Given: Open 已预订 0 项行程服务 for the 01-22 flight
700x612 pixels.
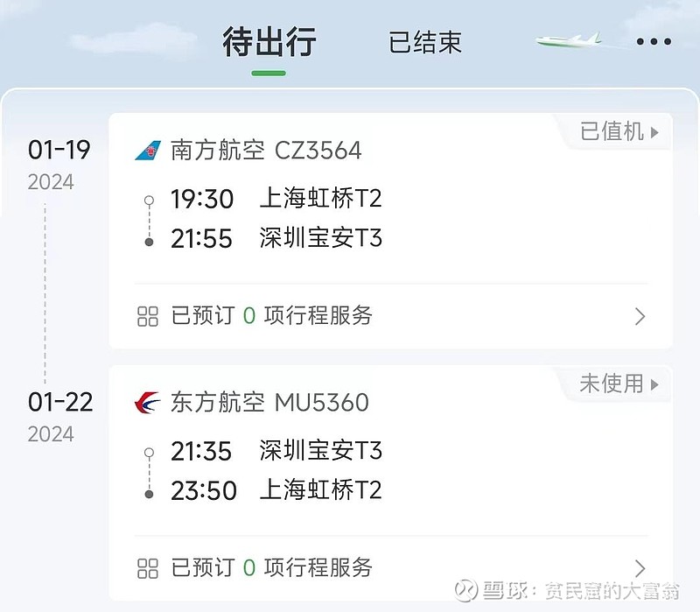Looking at the screenshot, I should coord(390,568).
